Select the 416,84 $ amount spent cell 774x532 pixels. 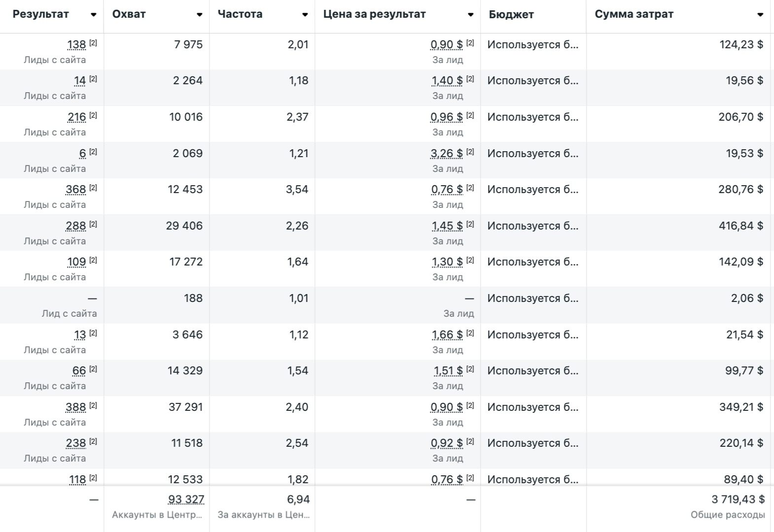(740, 226)
